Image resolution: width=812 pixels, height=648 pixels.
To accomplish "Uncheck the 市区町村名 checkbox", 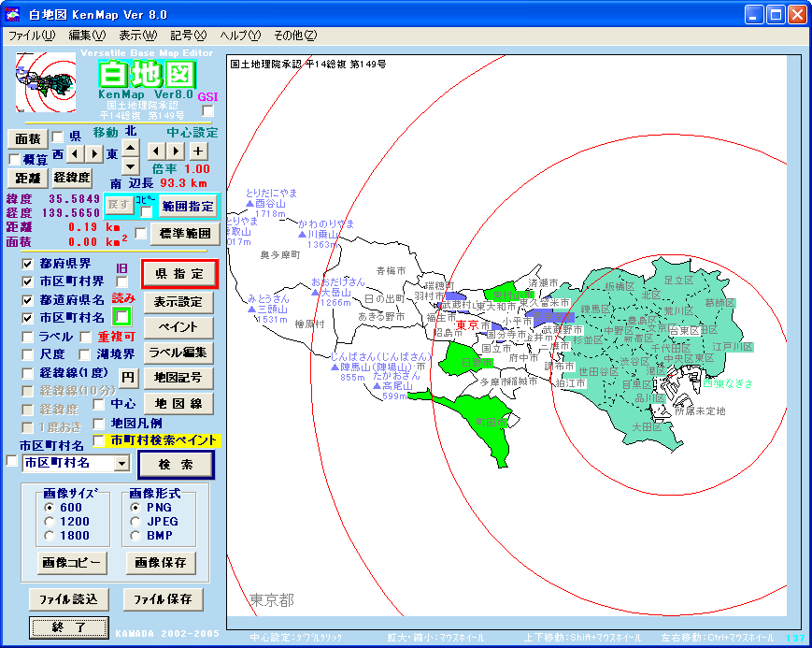I will point(27,318).
